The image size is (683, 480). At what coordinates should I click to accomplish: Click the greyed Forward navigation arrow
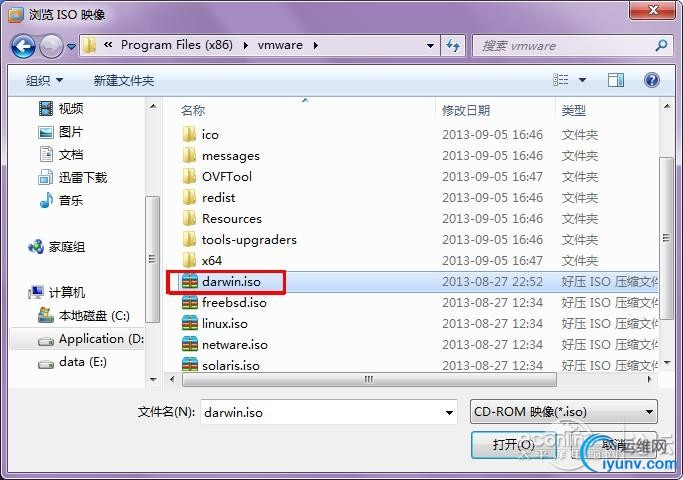pyautogui.click(x=51, y=46)
